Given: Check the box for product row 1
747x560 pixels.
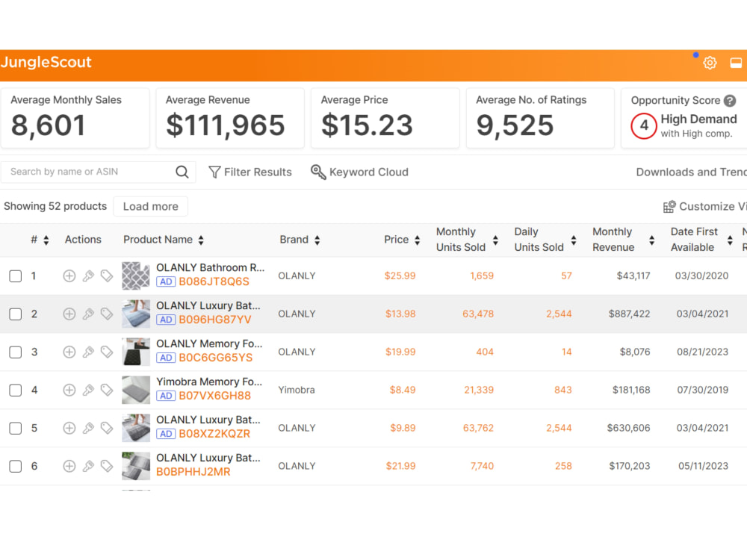Looking at the screenshot, I should click(x=15, y=276).
